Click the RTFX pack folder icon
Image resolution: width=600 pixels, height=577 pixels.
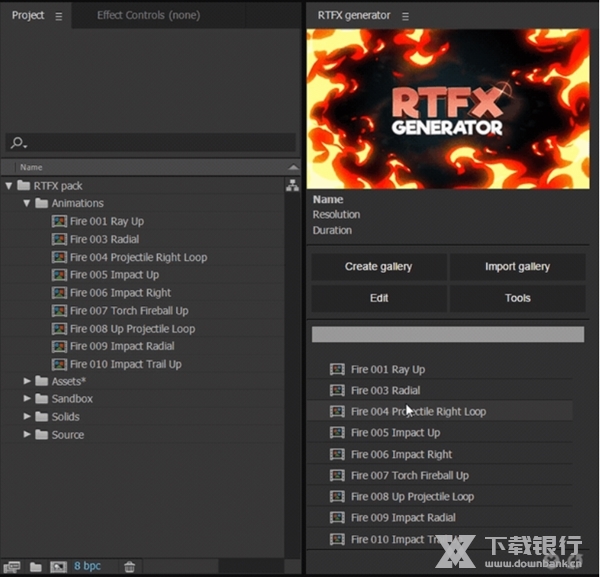(x=24, y=186)
